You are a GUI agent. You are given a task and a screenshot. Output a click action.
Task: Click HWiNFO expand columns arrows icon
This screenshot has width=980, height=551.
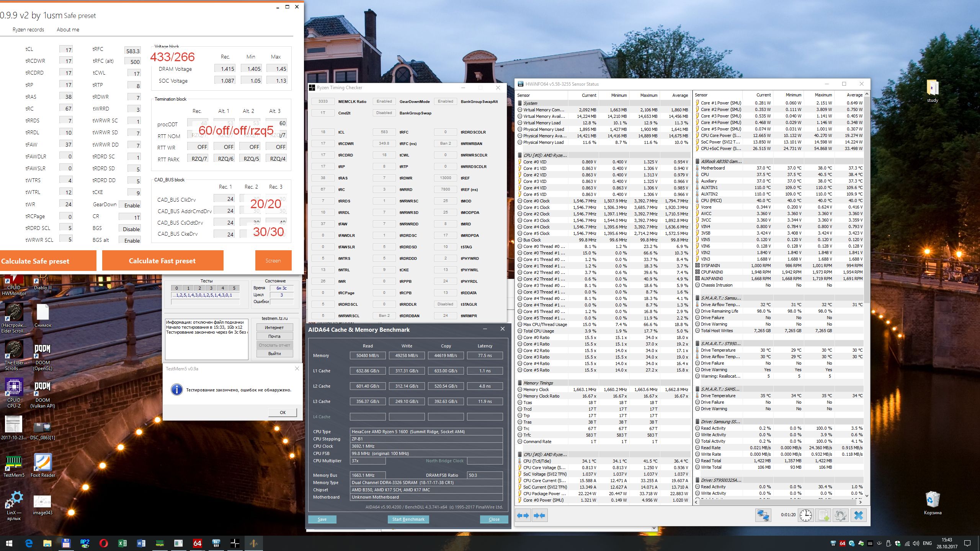523,515
